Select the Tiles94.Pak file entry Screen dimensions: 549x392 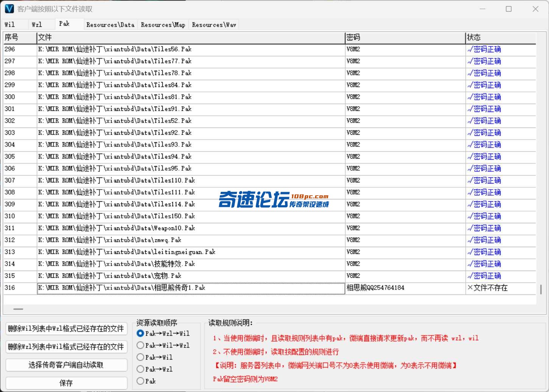coord(191,157)
